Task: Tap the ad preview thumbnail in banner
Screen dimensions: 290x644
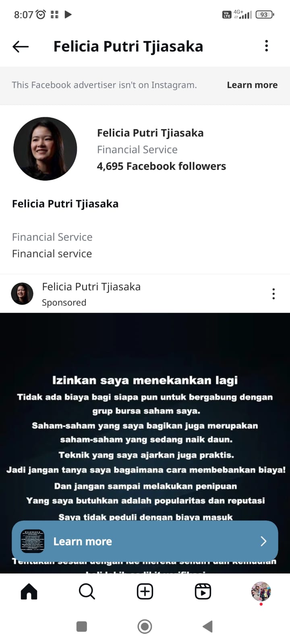Action: 32,541
